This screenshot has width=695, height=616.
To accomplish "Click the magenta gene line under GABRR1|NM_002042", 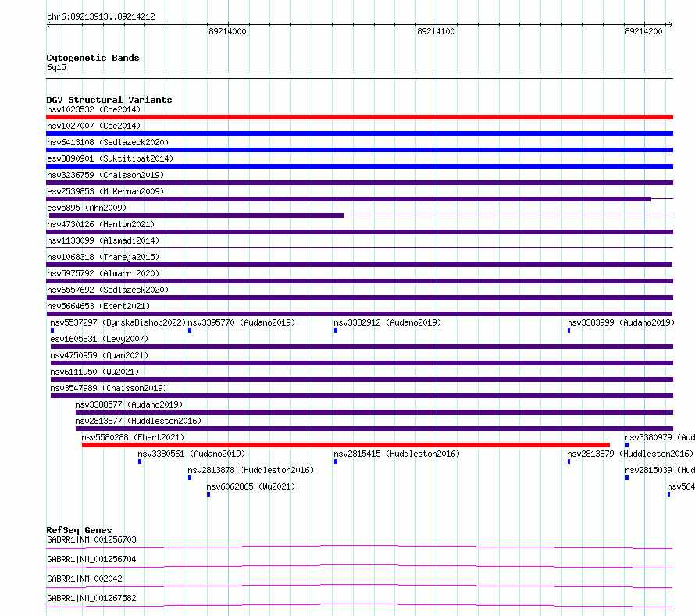I will 359,586.
